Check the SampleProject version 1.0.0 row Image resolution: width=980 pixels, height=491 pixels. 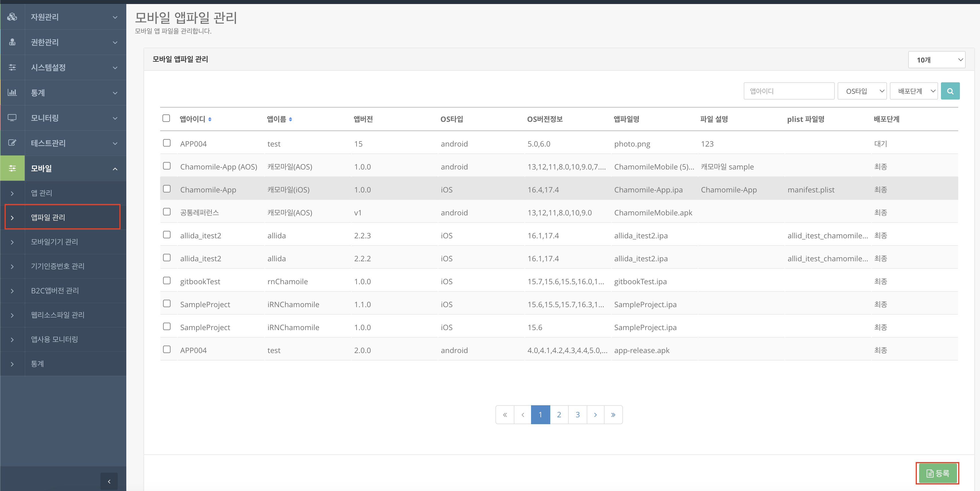pyautogui.click(x=166, y=326)
